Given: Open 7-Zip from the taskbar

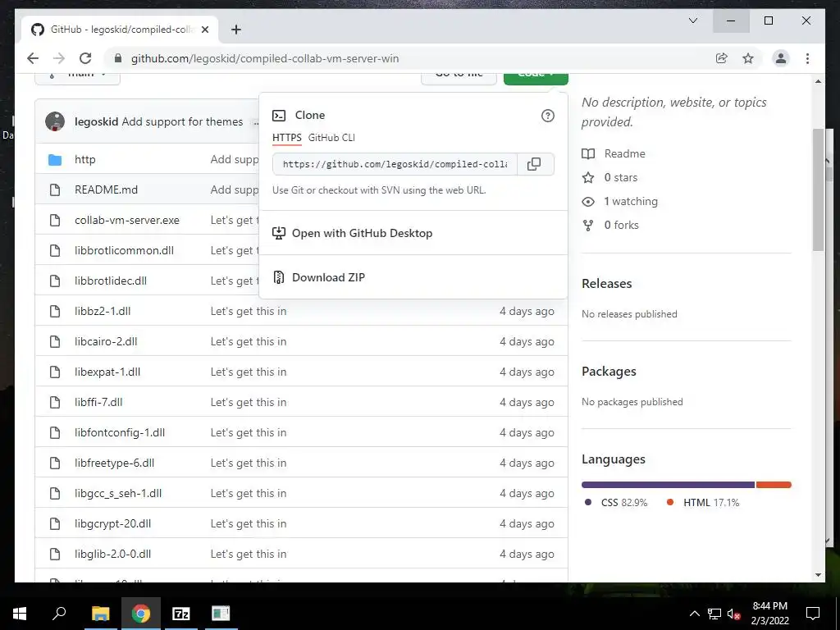Looking at the screenshot, I should click(180, 614).
